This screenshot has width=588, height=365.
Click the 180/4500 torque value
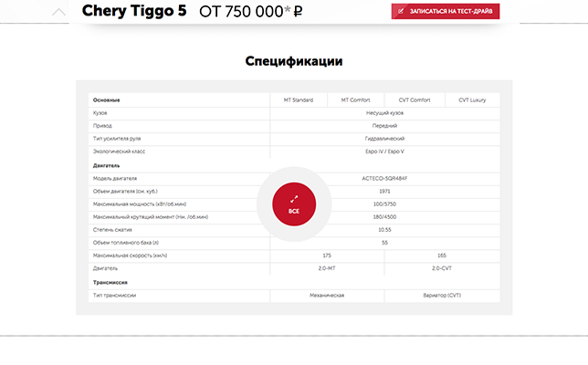(384, 217)
